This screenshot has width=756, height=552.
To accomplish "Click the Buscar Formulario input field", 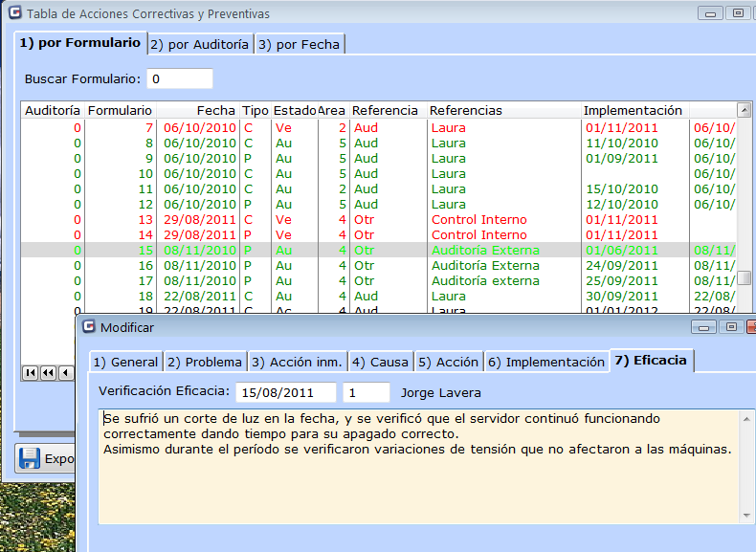I will 180,78.
